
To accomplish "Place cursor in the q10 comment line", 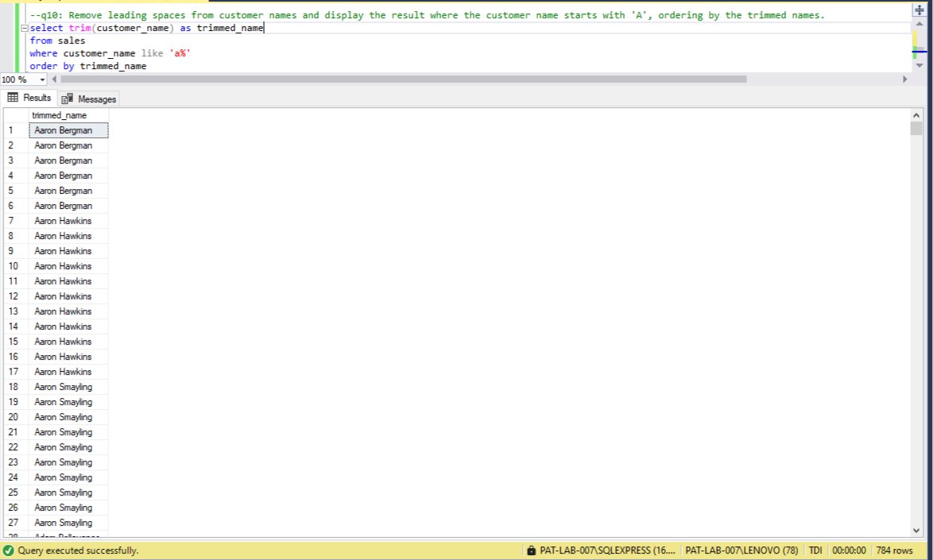I will [x=428, y=15].
